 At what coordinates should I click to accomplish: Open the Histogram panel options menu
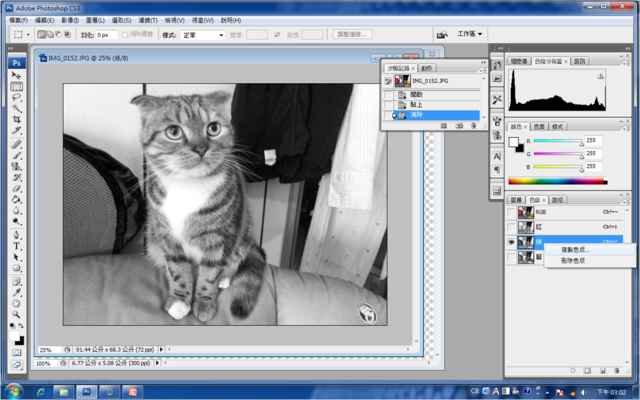click(x=625, y=64)
